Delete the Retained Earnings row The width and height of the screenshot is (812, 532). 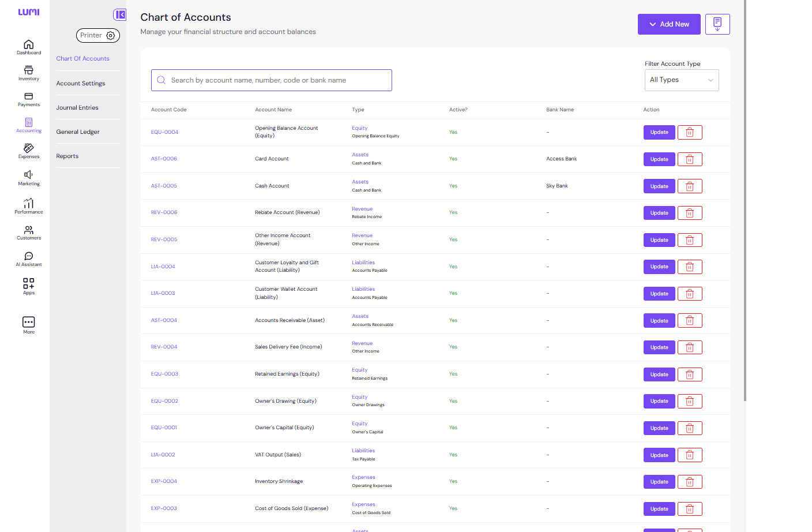pyautogui.click(x=690, y=374)
